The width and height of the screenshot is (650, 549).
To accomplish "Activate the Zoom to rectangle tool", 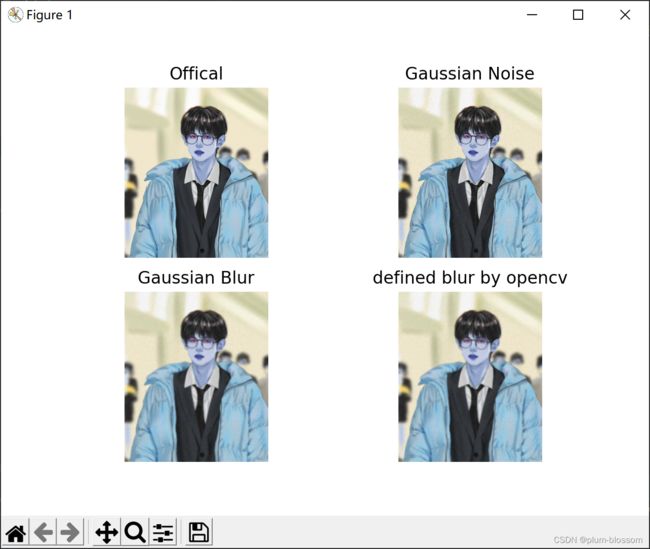I will click(x=134, y=532).
